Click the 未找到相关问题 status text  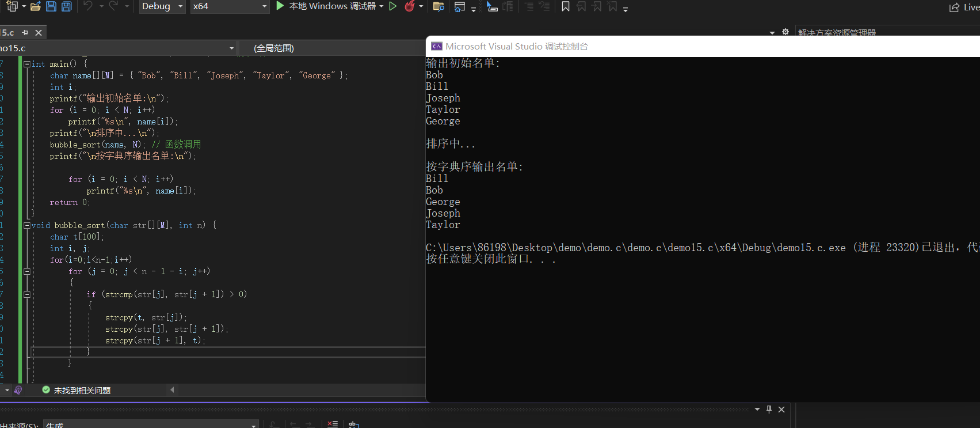pyautogui.click(x=82, y=391)
